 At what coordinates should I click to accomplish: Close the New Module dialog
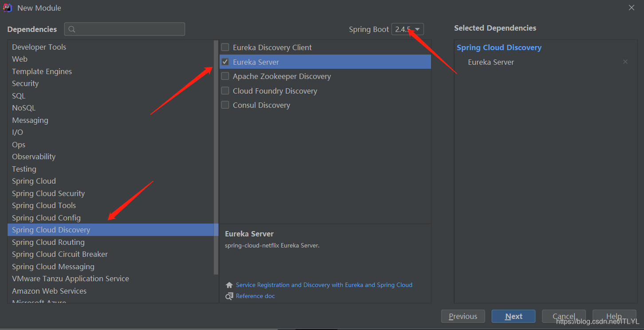[x=632, y=8]
